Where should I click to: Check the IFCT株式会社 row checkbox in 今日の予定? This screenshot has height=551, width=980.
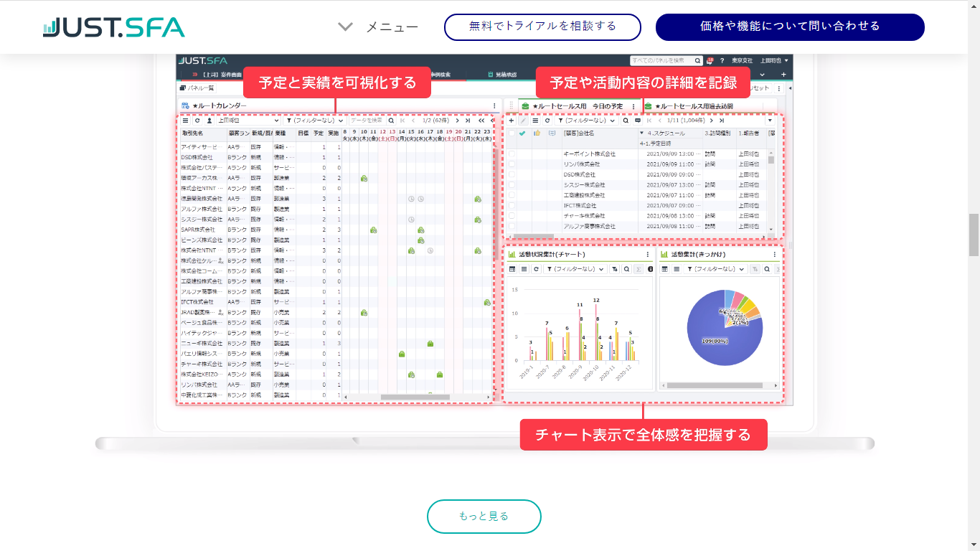tap(512, 205)
